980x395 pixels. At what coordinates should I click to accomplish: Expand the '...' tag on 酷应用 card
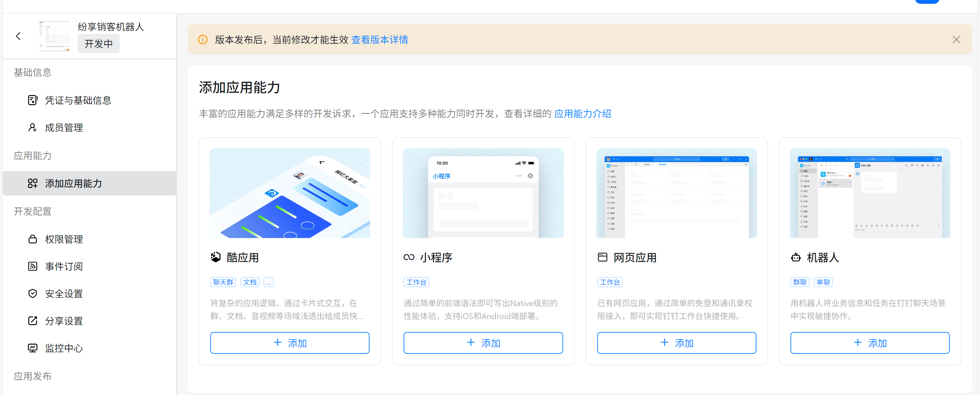coord(268,282)
